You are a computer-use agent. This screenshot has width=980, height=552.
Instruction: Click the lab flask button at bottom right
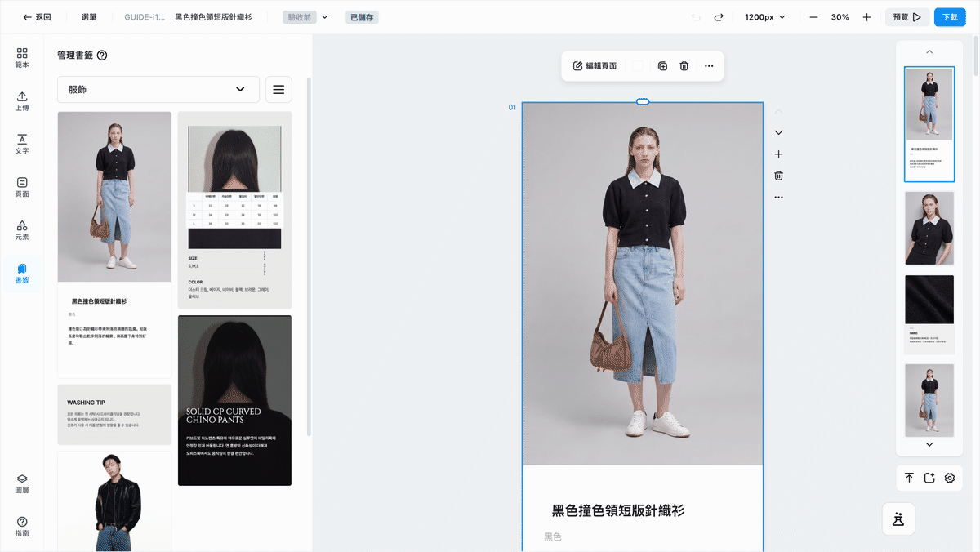click(899, 519)
